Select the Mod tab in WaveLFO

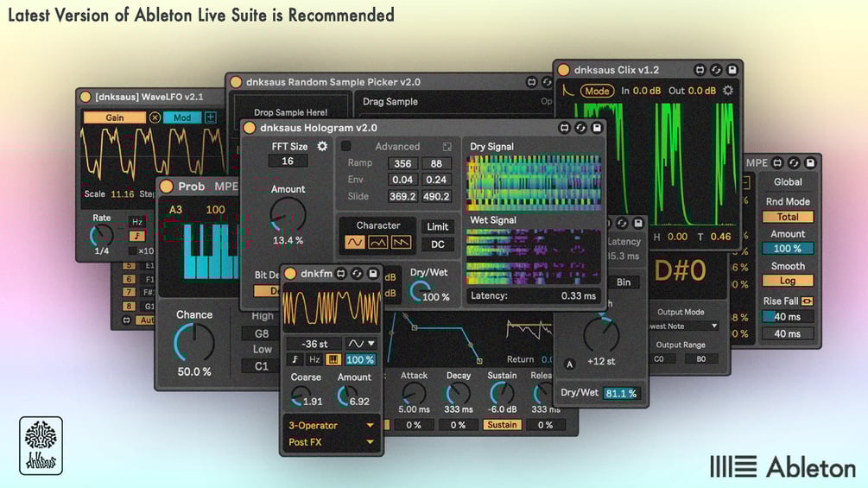coord(182,117)
